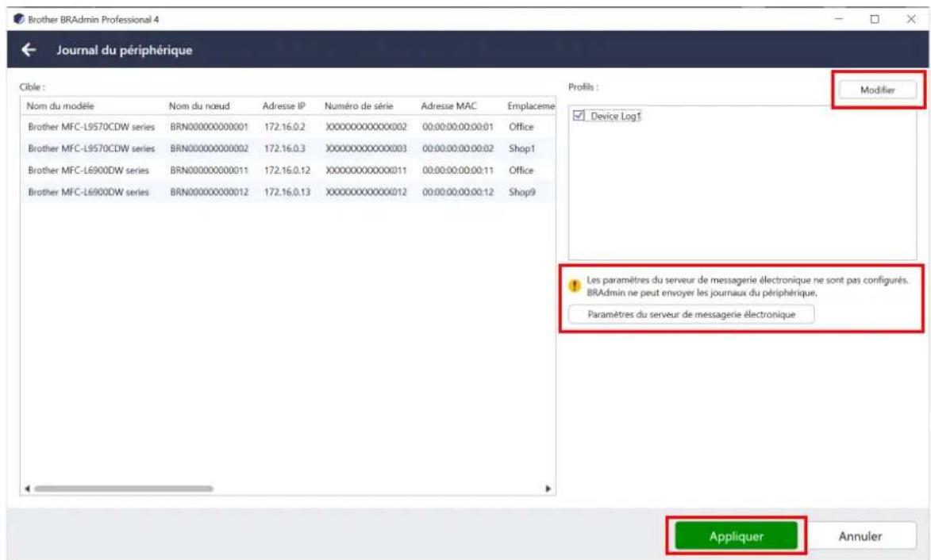Click the Shop1 location cell

521,148
